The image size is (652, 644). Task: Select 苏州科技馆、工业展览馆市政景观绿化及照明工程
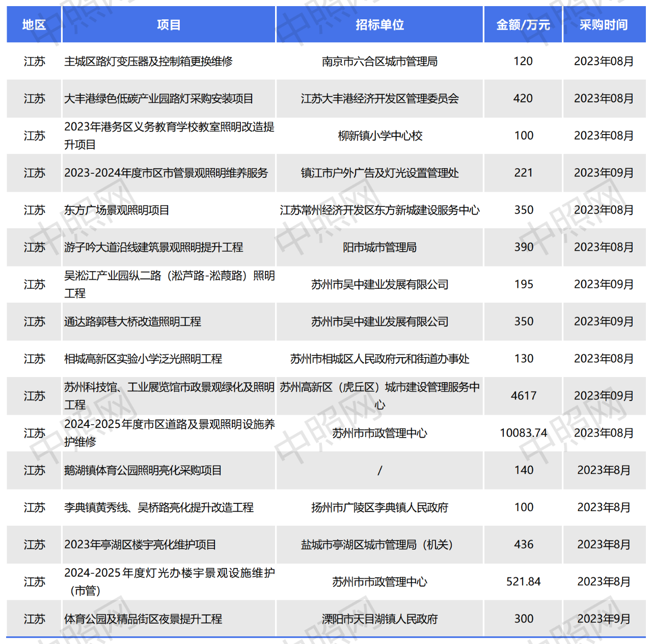(x=169, y=396)
